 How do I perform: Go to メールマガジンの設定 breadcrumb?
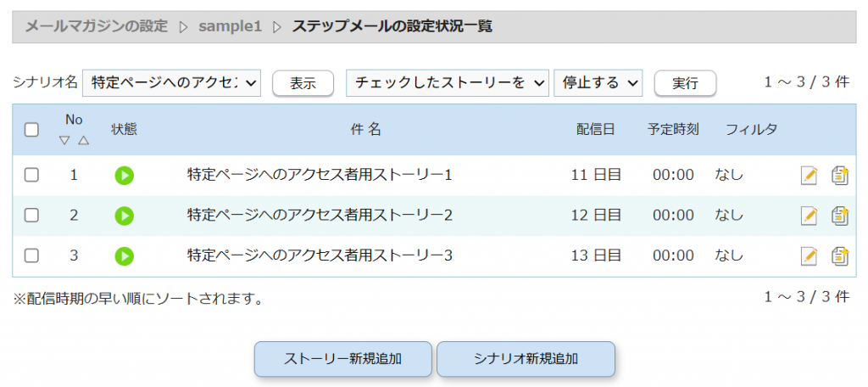click(97, 26)
